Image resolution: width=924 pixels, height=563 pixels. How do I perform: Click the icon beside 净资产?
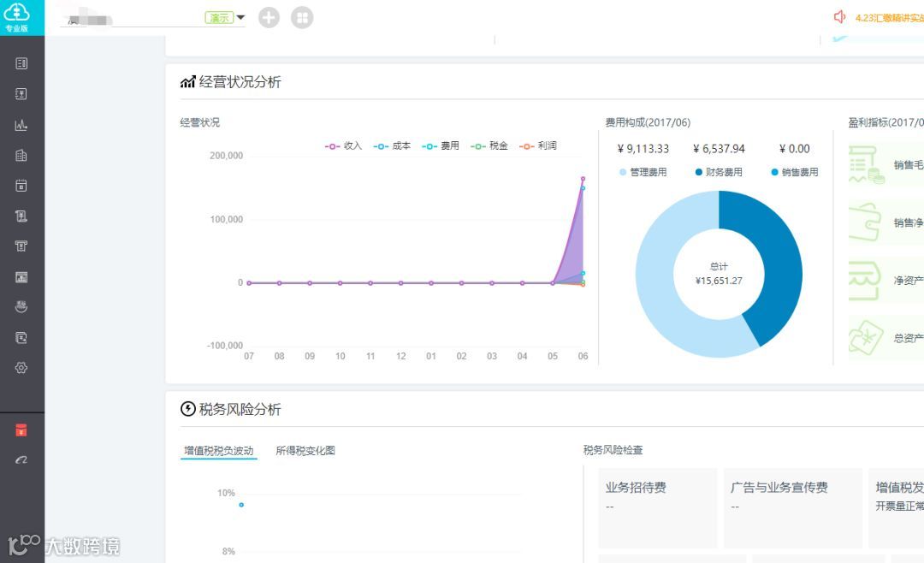coord(864,281)
